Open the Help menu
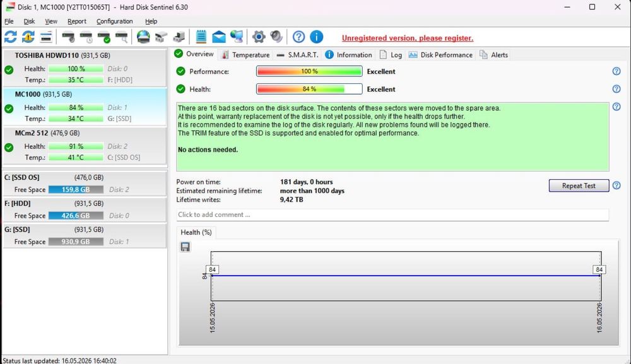The image size is (631, 364). click(151, 21)
